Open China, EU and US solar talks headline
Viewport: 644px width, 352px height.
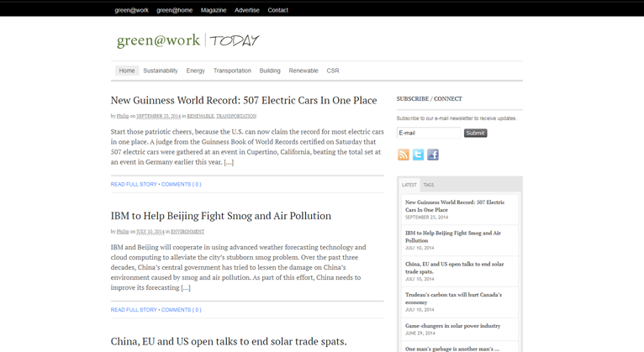coord(229,341)
